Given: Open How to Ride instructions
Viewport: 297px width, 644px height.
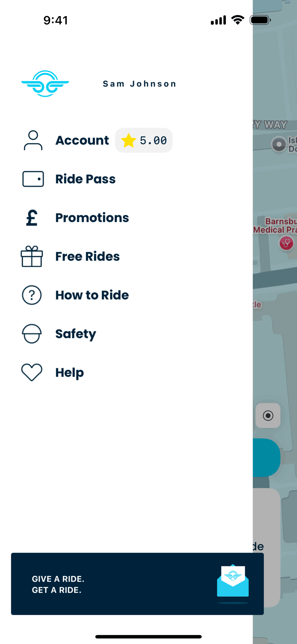Looking at the screenshot, I should coord(92,295).
